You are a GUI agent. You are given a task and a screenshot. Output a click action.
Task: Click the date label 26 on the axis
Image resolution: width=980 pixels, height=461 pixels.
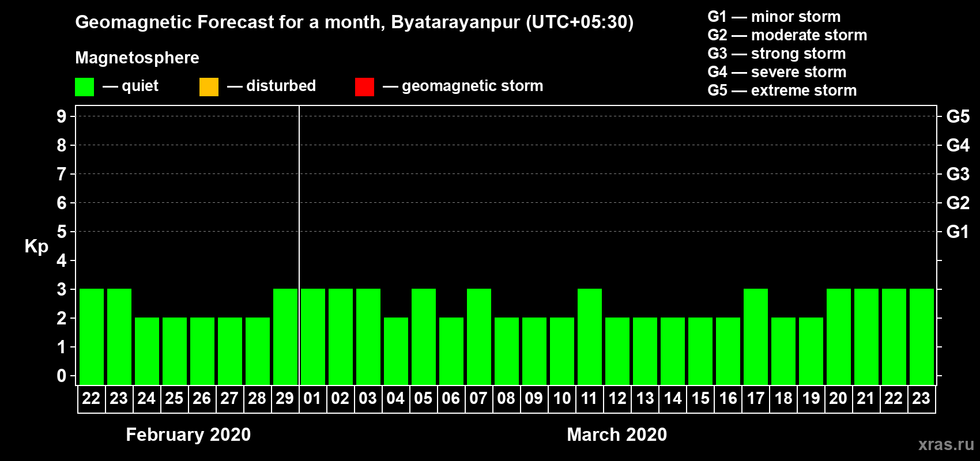pos(202,398)
